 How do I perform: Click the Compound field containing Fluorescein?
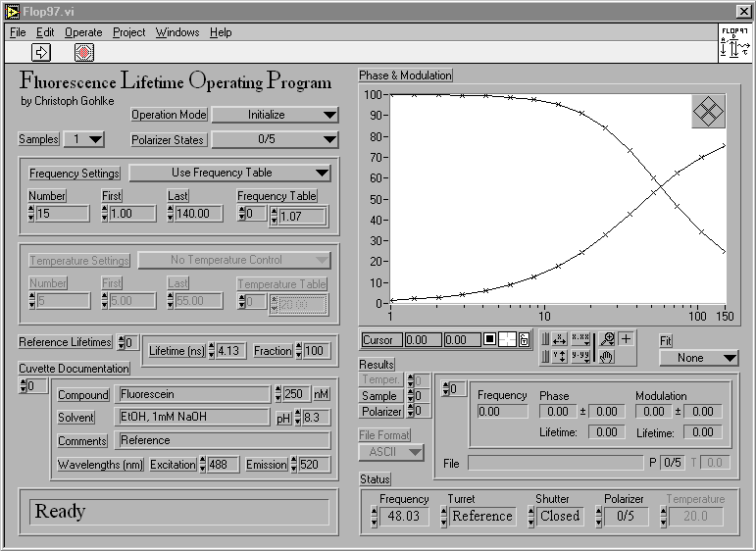click(x=192, y=394)
